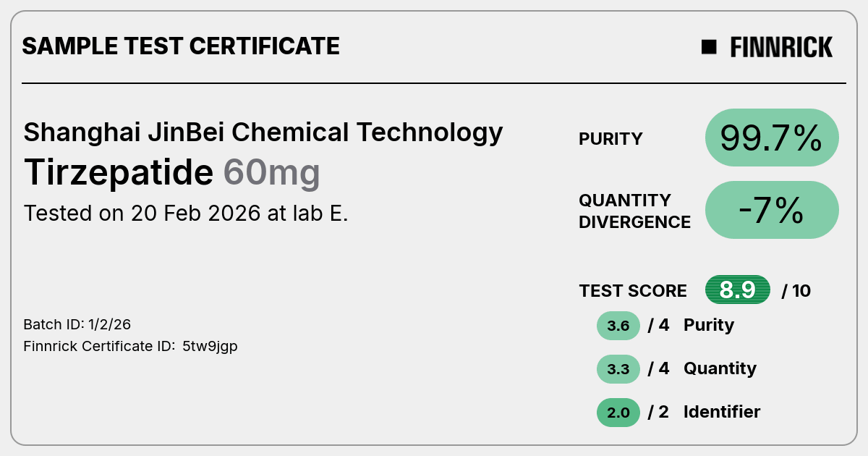Click the 99.7% purity badge

click(x=772, y=138)
